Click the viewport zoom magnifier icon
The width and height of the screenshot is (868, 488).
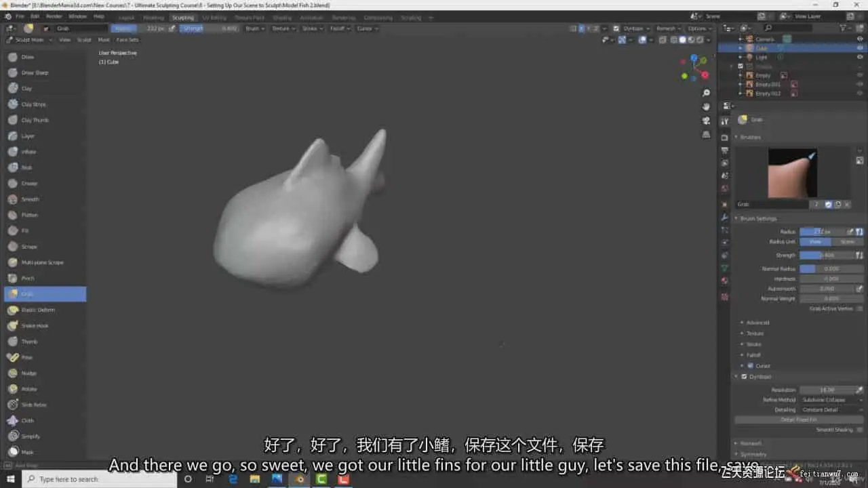(x=706, y=93)
